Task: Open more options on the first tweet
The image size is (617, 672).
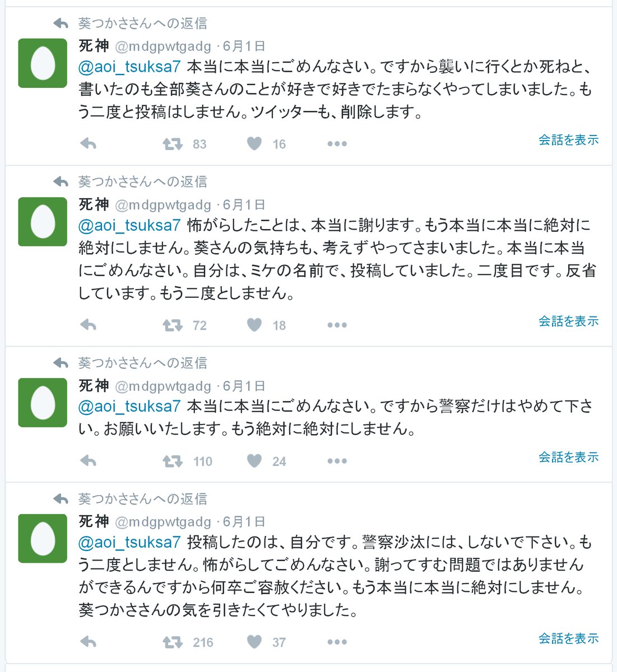Action: (x=337, y=144)
